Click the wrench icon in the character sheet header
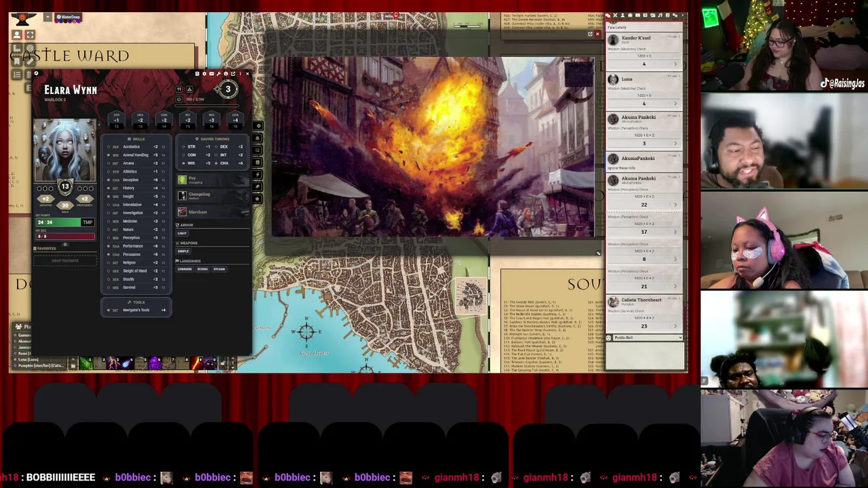Viewport: 868px width, 488px height. click(218, 74)
